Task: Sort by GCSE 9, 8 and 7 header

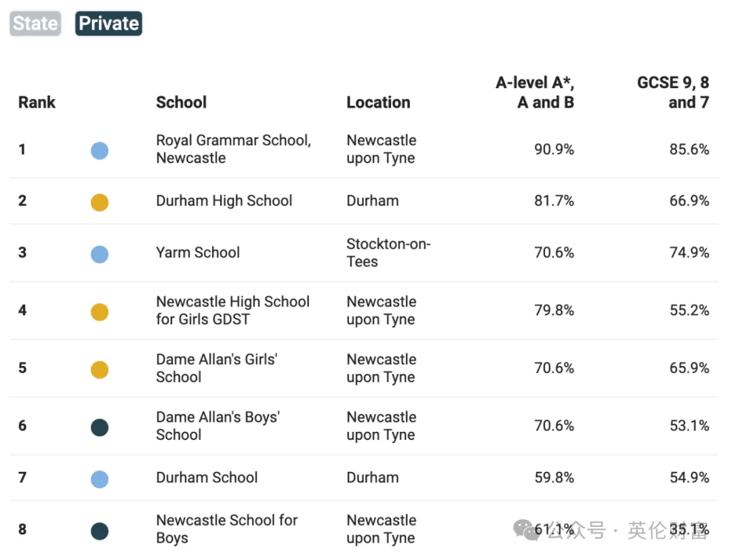Action: point(673,92)
